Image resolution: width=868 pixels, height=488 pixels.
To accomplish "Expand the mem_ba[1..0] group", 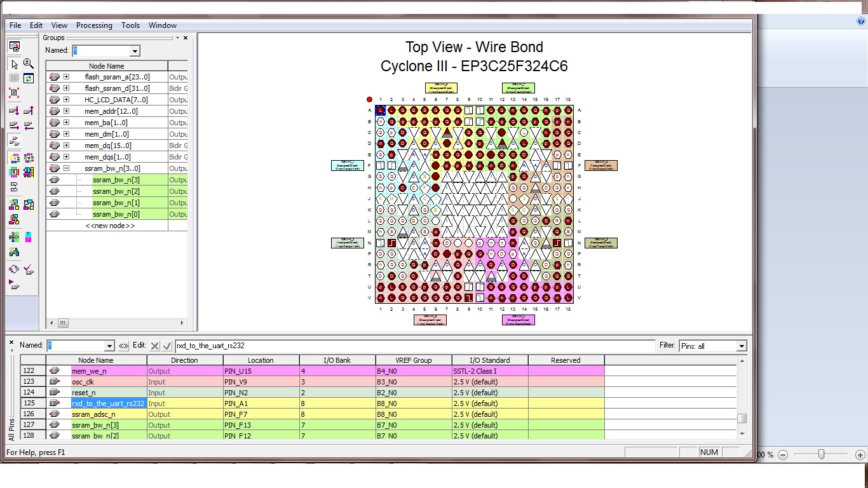I will 66,123.
